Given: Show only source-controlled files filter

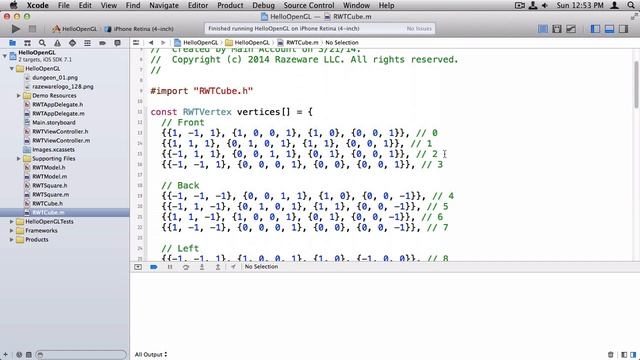Looking at the screenshot, I should (29, 355).
